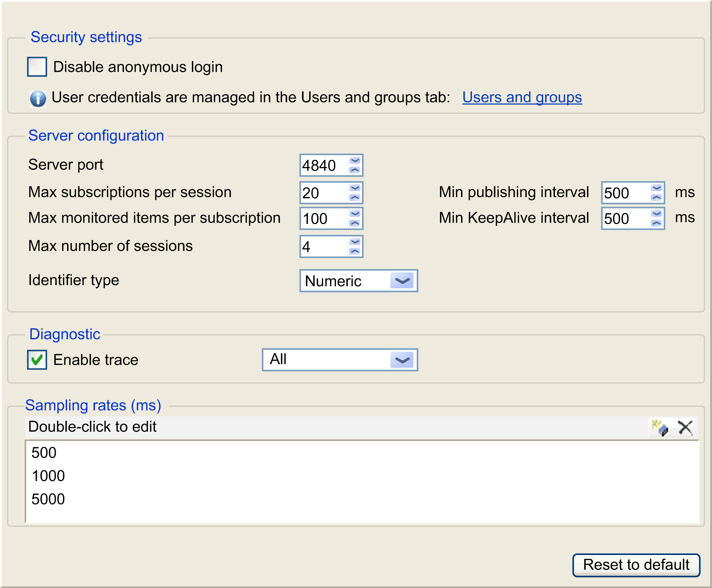Image resolution: width=712 pixels, height=588 pixels.
Task: Select the 5000 sampling rate row
Action: [362, 499]
